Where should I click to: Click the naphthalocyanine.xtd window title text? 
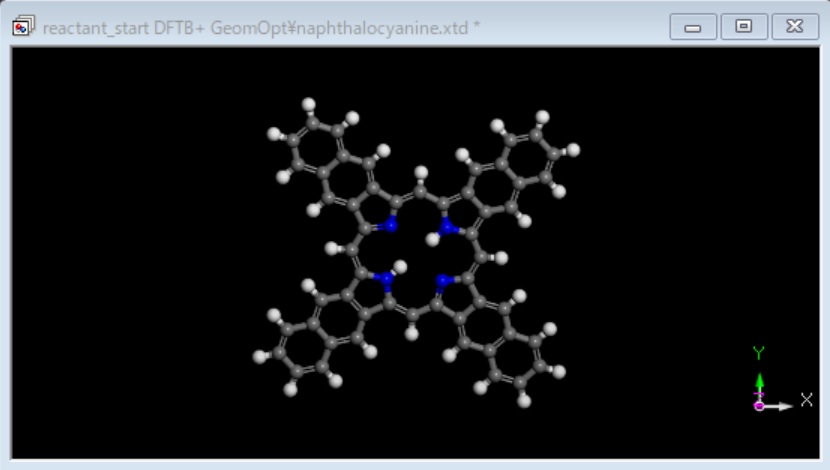click(x=261, y=26)
